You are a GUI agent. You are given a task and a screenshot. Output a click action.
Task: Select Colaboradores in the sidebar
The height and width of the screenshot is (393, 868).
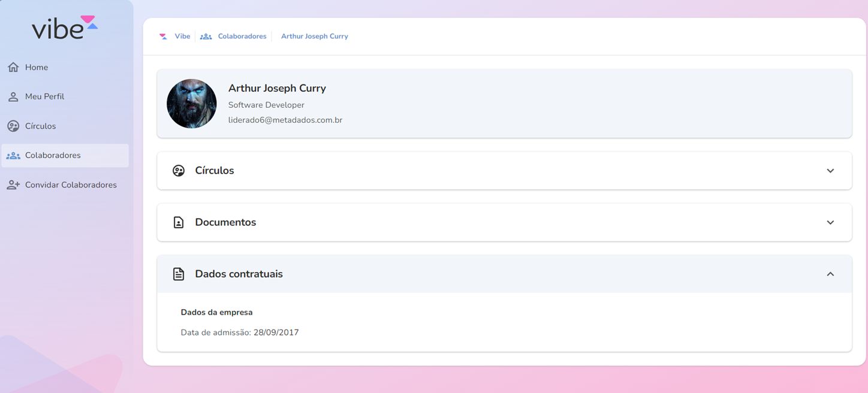(x=65, y=156)
